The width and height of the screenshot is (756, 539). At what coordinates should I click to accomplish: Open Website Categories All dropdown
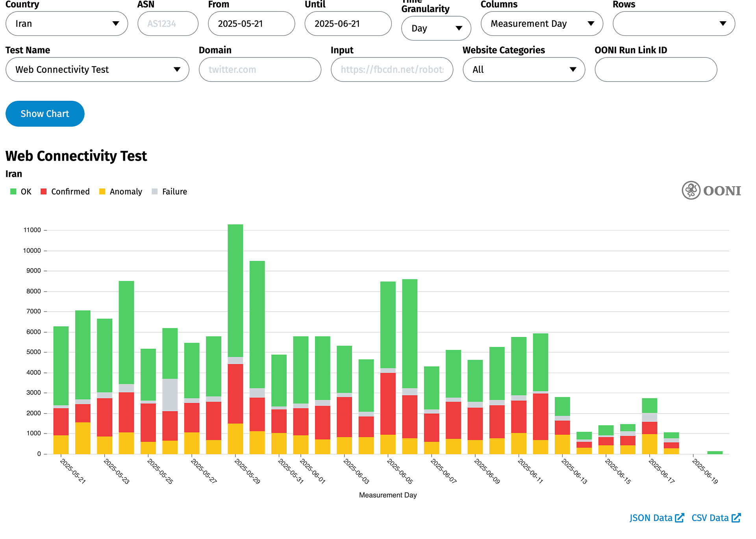tap(524, 70)
